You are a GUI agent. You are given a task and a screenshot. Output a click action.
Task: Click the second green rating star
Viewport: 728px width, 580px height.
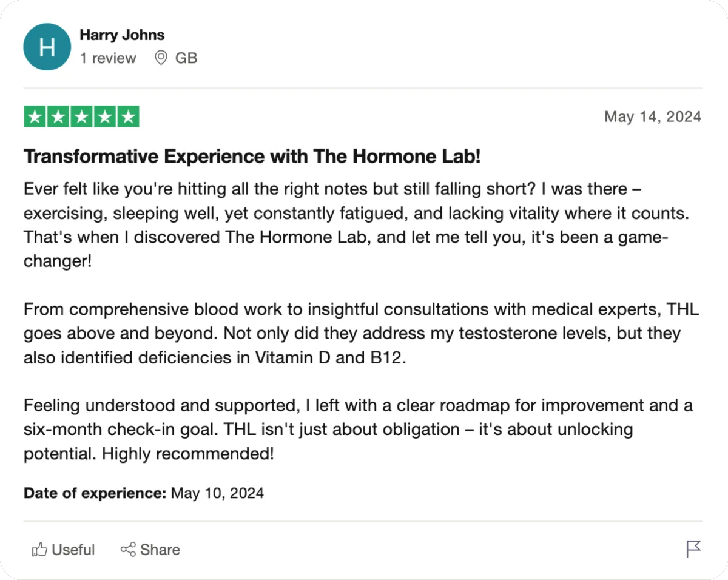[58, 116]
